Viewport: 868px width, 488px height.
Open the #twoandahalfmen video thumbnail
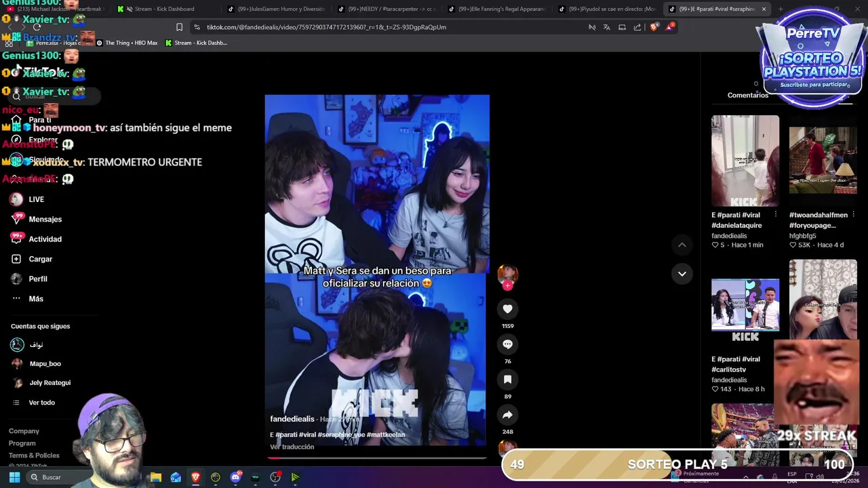823,161
